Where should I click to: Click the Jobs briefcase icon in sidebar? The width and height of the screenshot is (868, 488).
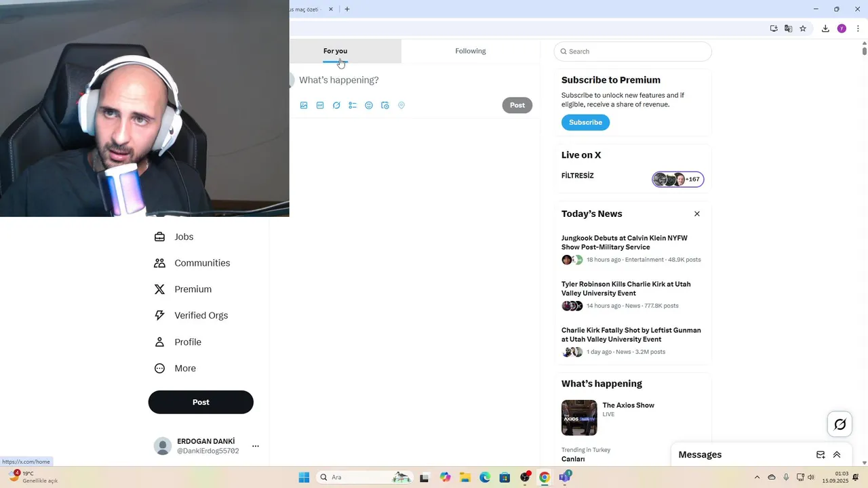tap(159, 237)
